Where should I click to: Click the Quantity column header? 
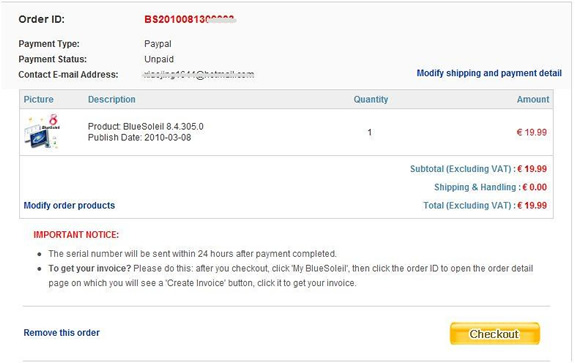point(371,99)
